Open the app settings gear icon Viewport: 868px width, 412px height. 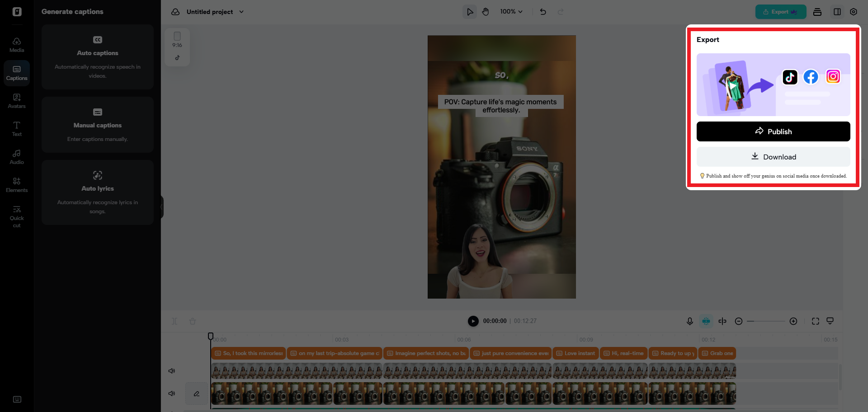[x=854, y=12]
